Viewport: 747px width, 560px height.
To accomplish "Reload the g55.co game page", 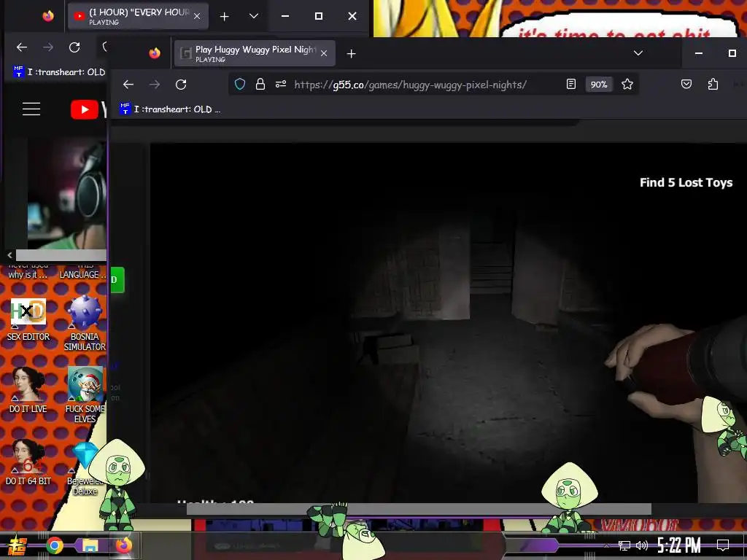I will pos(181,85).
